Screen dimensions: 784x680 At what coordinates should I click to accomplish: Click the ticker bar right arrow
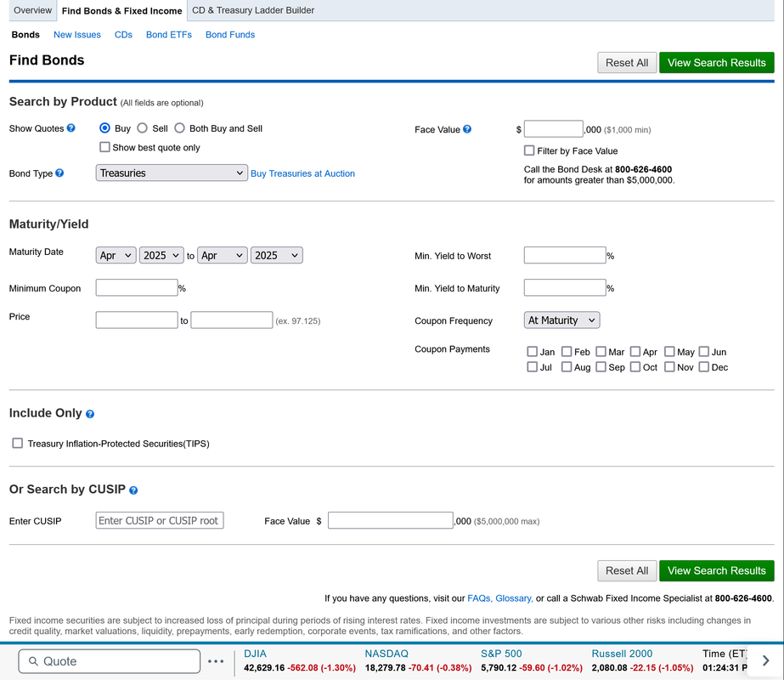coord(765,660)
